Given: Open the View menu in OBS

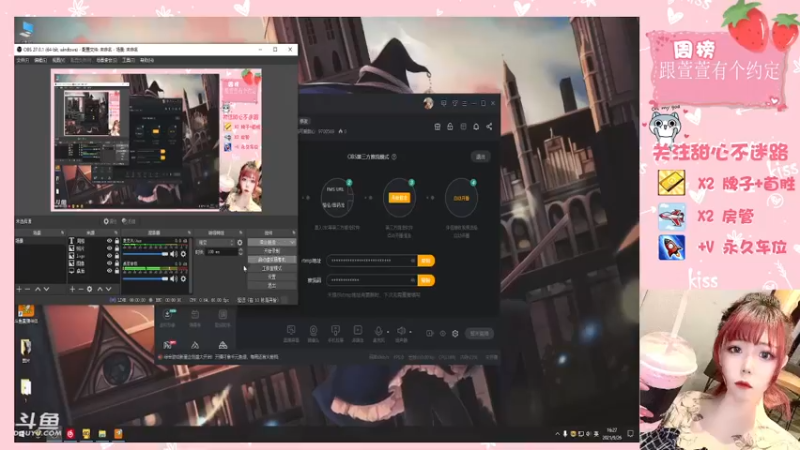Looking at the screenshot, I should [59, 60].
